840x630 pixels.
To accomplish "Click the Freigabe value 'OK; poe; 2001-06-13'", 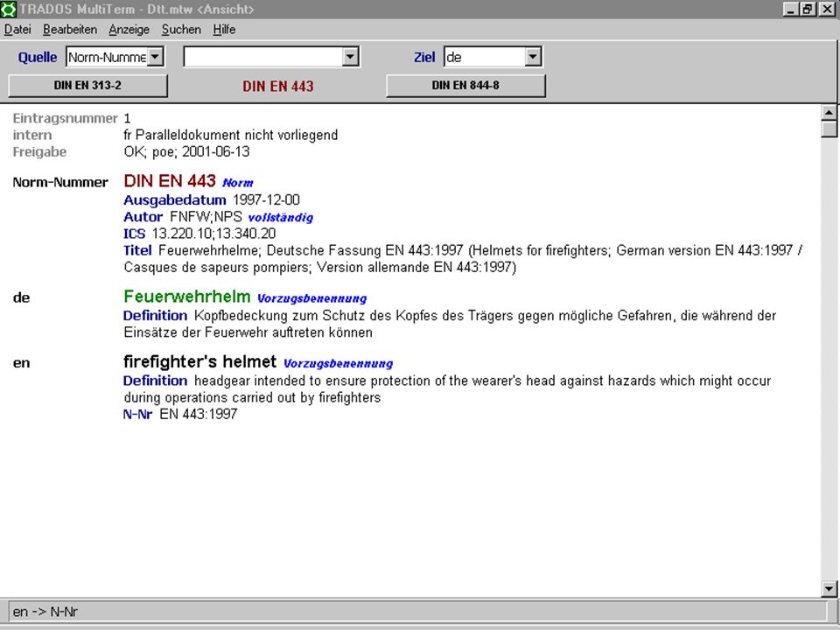I will tap(186, 151).
